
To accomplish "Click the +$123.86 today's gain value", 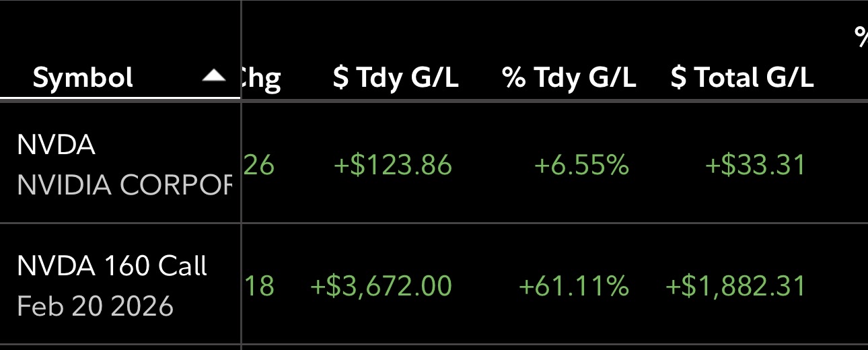I will pos(393,165).
